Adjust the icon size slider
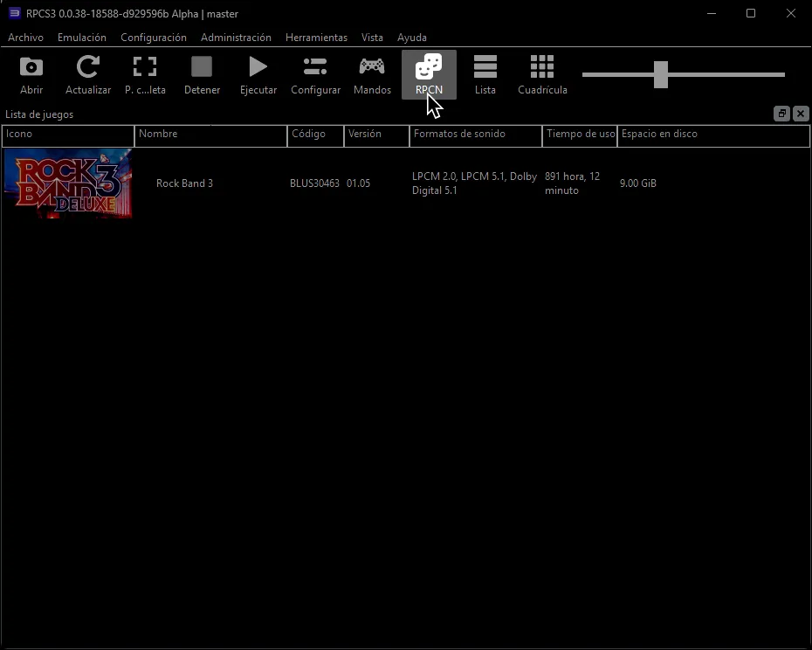The height and width of the screenshot is (650, 812). coord(659,75)
